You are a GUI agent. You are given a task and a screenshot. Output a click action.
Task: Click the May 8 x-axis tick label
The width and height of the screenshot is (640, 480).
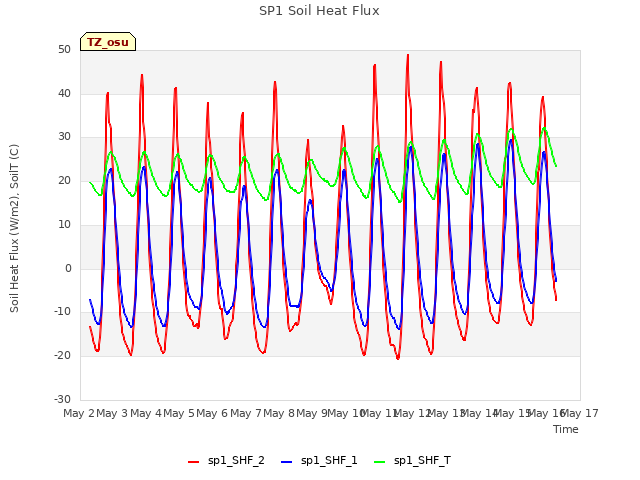click(279, 413)
